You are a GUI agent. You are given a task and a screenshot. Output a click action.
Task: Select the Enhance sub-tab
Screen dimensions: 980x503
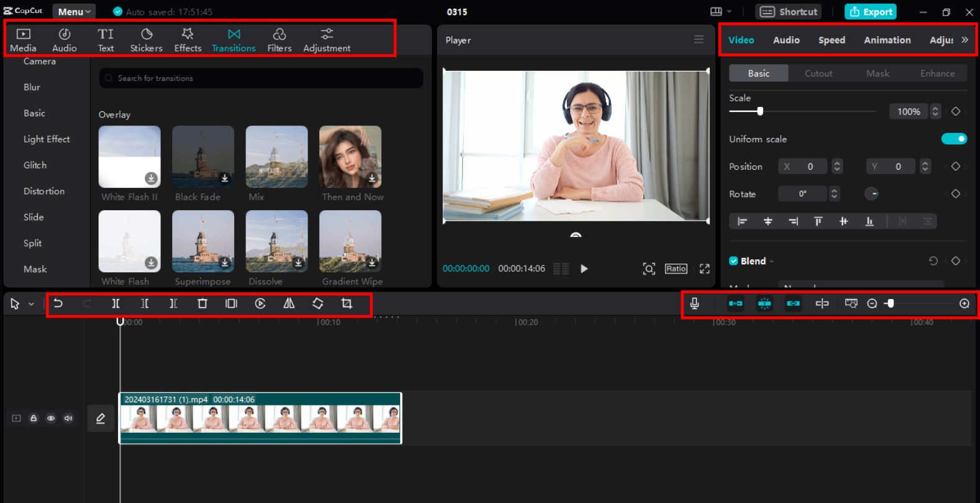click(937, 73)
